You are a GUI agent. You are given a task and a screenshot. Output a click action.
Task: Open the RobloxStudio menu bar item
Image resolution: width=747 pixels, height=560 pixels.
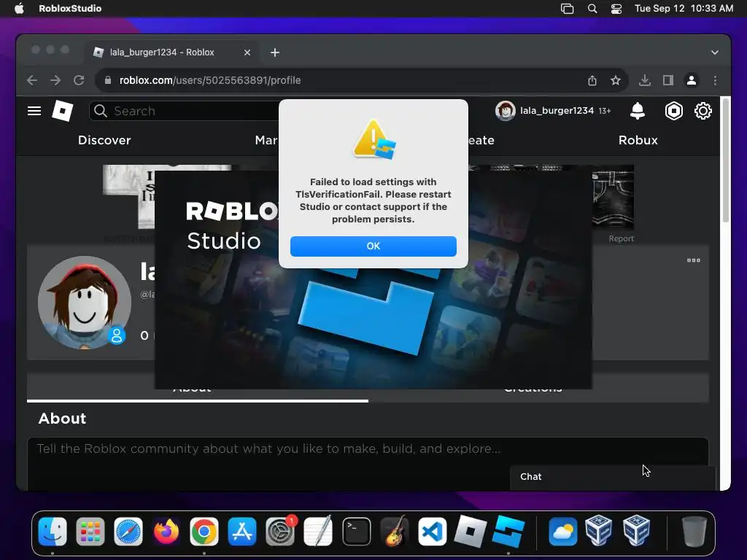[70, 8]
